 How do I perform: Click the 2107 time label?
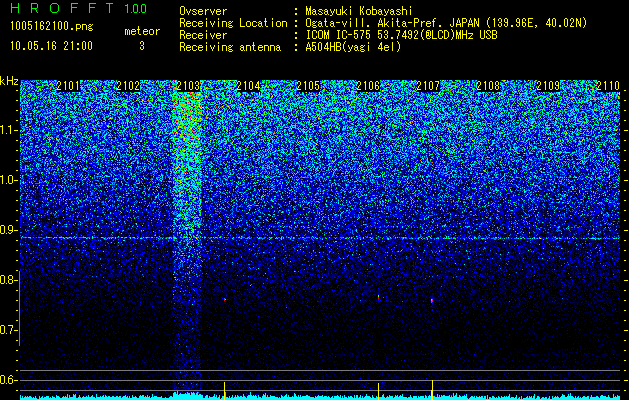(428, 86)
